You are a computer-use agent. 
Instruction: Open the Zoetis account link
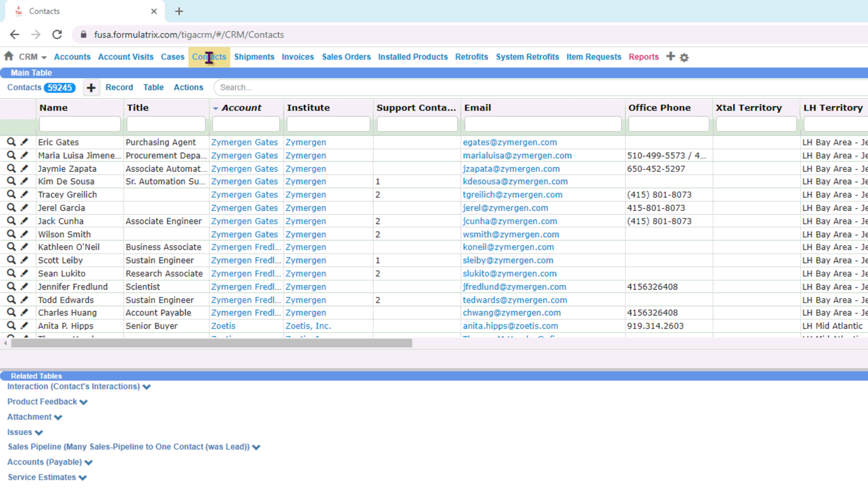click(223, 326)
